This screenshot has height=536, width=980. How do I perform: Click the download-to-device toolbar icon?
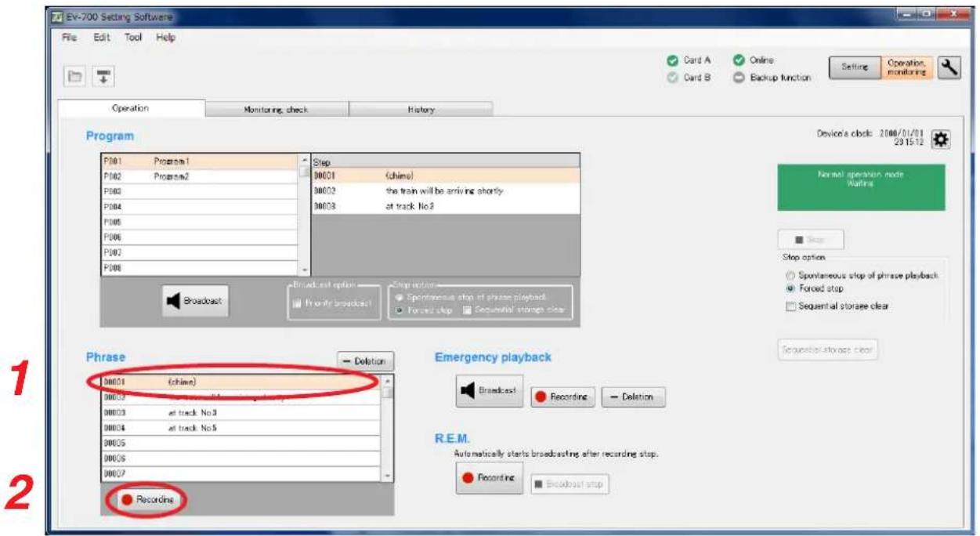[x=103, y=75]
